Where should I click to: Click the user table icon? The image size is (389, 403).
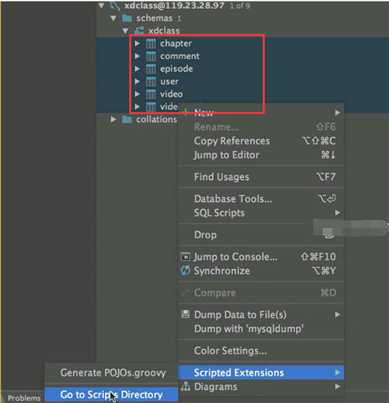click(x=151, y=81)
